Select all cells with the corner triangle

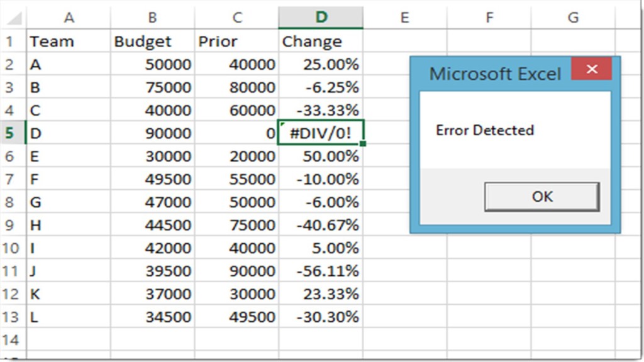coord(13,17)
